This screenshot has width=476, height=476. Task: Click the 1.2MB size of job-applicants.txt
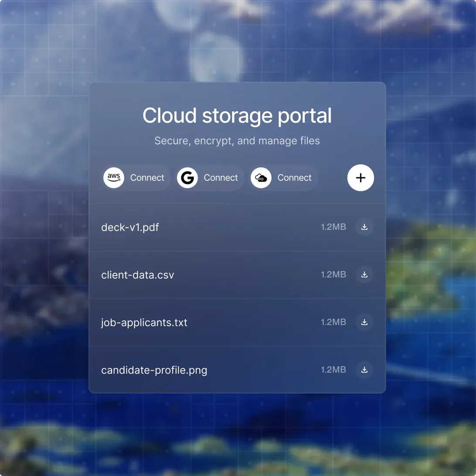pos(333,322)
